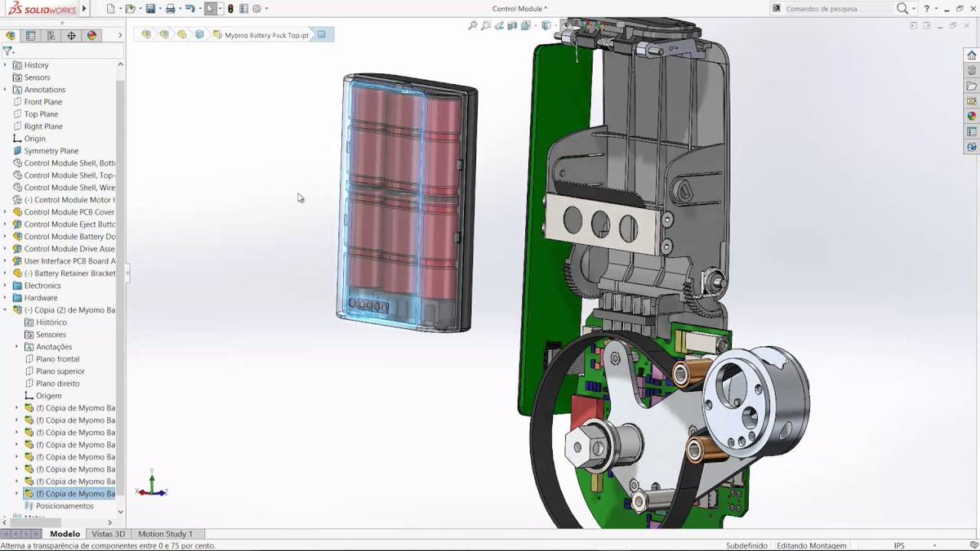This screenshot has height=551, width=980.
Task: Select Top Plane in the tree
Action: [x=41, y=114]
